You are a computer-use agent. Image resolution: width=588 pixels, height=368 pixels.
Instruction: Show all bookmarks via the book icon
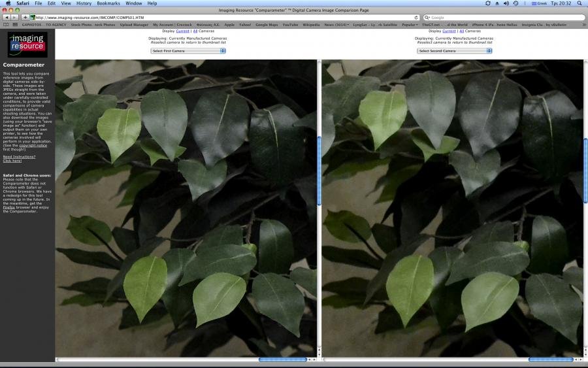[x=6, y=25]
